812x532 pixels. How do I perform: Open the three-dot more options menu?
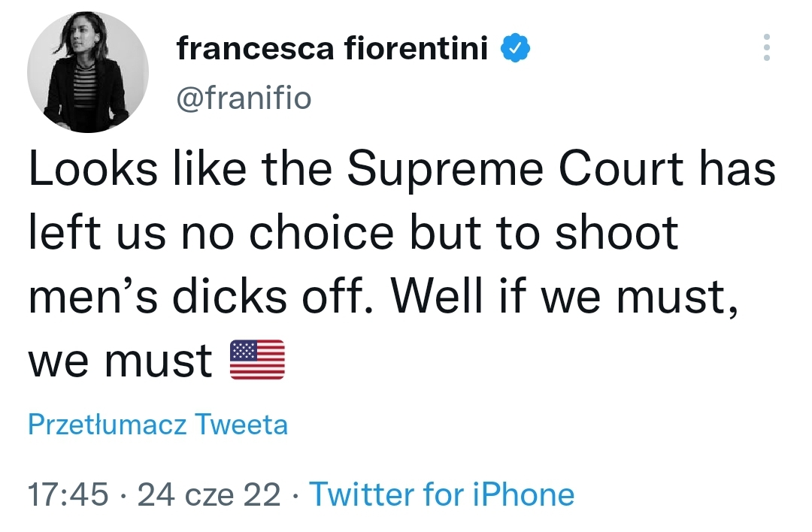(767, 47)
